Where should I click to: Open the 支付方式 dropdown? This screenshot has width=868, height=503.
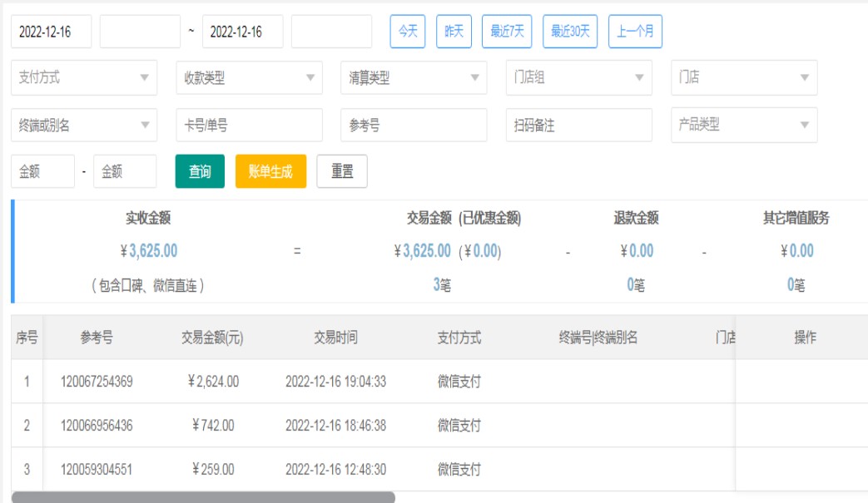[x=84, y=78]
